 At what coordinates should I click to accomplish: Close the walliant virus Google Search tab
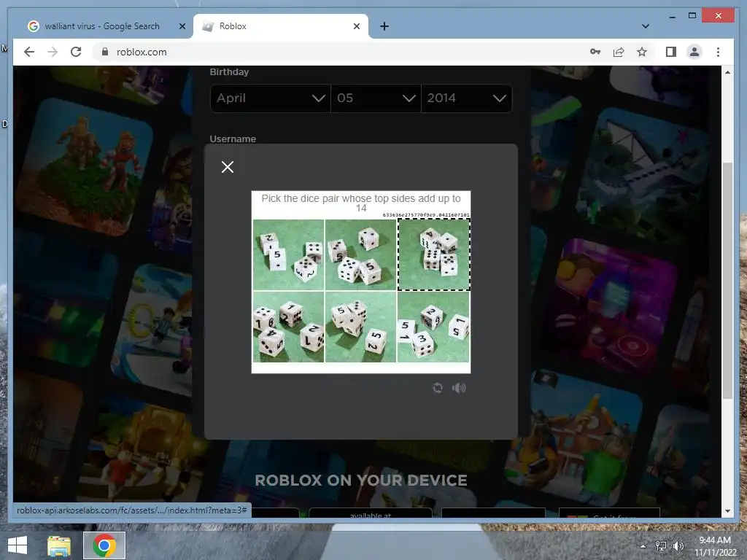182,26
